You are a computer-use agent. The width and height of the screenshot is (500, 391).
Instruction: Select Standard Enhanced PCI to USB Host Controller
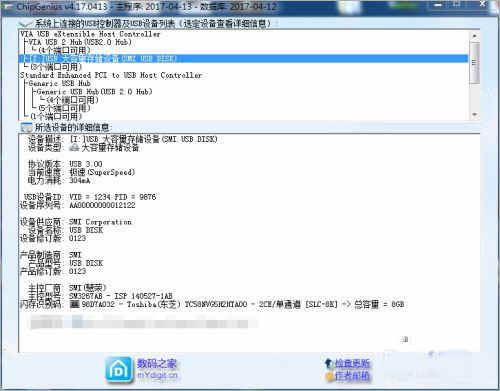[111, 75]
